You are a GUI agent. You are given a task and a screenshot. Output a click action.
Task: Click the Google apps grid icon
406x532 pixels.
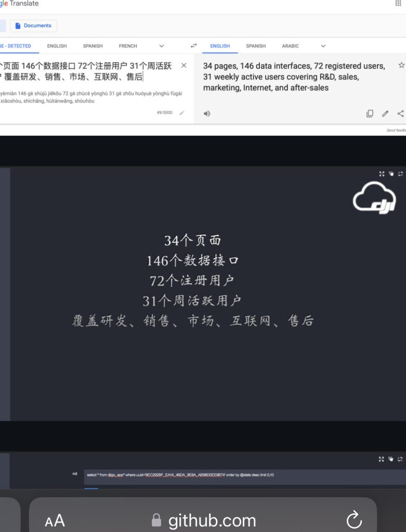tap(398, 3)
